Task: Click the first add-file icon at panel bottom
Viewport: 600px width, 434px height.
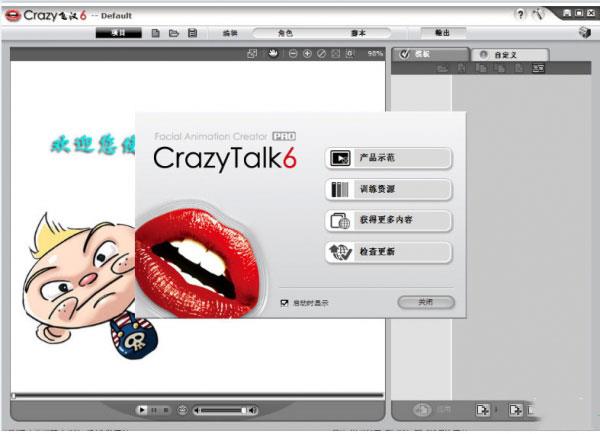Action: coord(483,410)
